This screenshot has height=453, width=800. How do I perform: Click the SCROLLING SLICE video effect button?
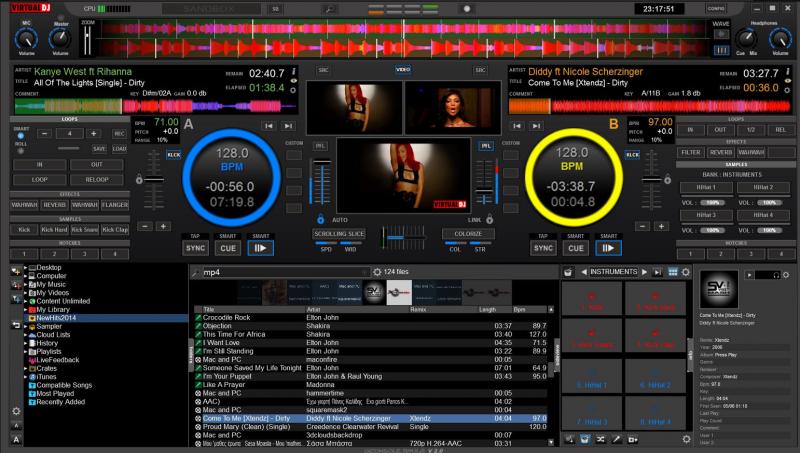pyautogui.click(x=339, y=234)
